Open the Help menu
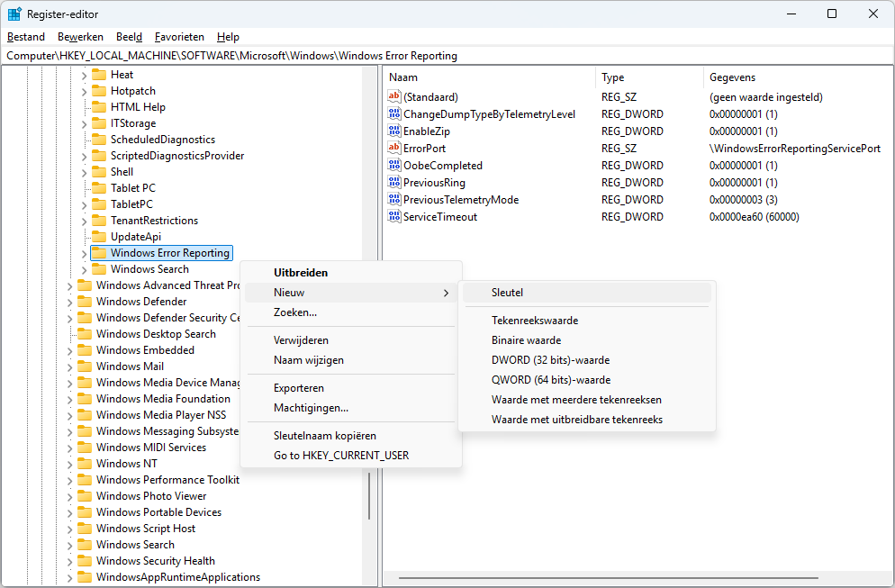The width and height of the screenshot is (895, 588). (228, 37)
